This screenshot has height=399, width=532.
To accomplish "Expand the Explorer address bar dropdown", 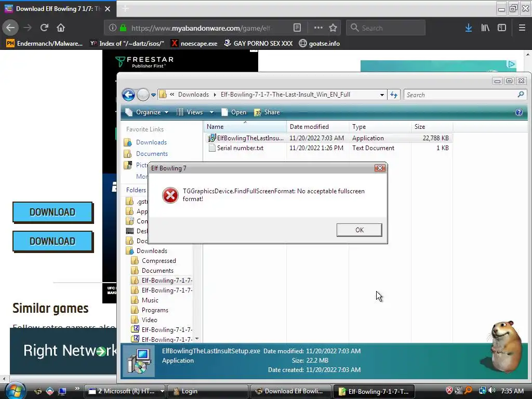I will click(x=382, y=95).
